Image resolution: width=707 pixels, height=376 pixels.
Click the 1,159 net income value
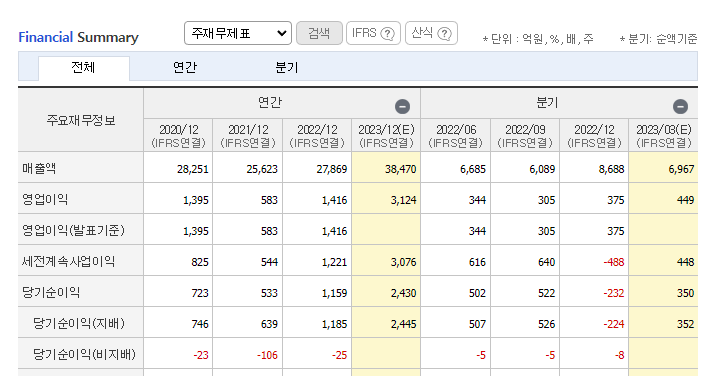(335, 293)
